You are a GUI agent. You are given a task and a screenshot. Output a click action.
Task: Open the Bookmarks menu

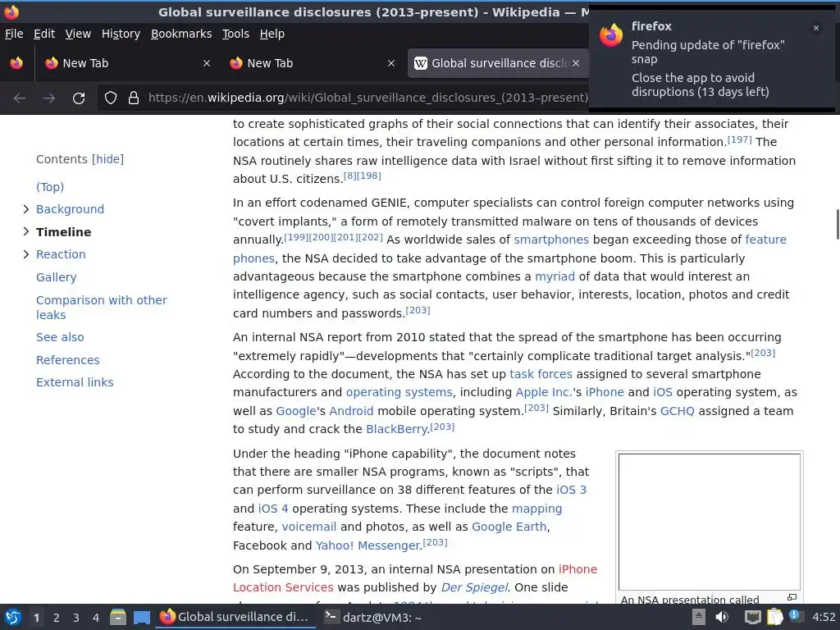[181, 34]
